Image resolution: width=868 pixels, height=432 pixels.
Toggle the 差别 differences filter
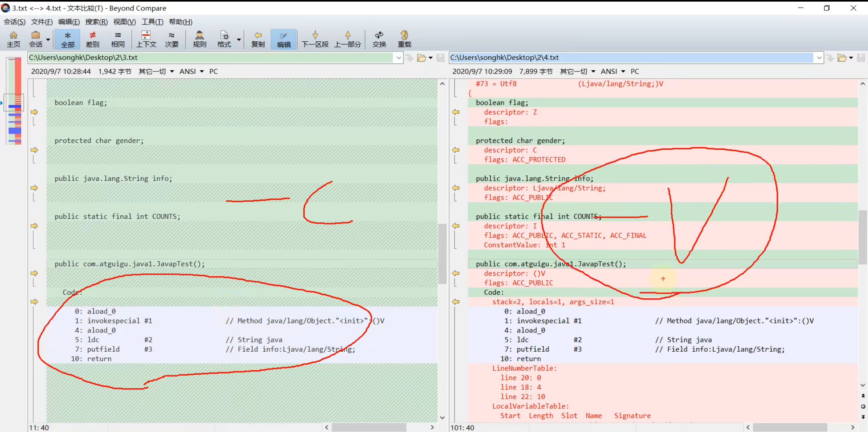click(92, 39)
